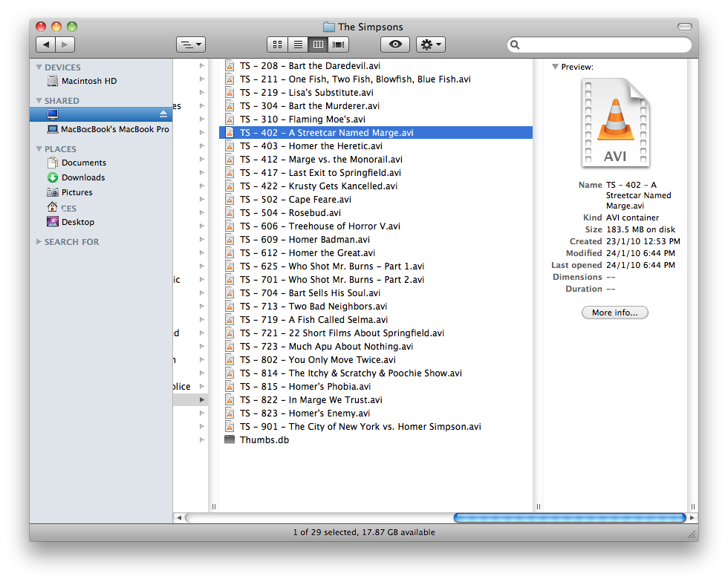Click the Much Apu About Nothing file icon
This screenshot has height=582, width=728.
tap(230, 346)
